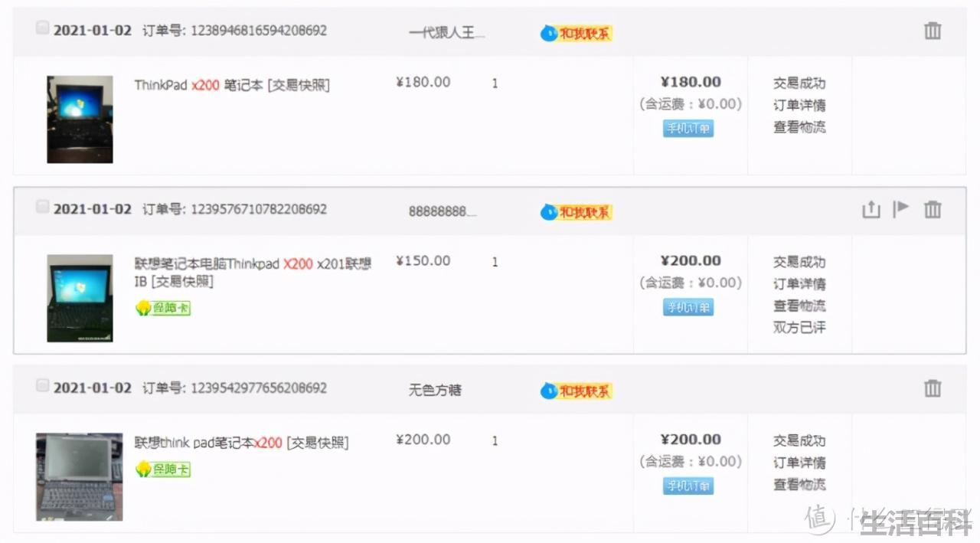Open 保障卡 badge under Thinkpad X200 x201 item
Viewport: 980px width, 543px height.
(162, 308)
